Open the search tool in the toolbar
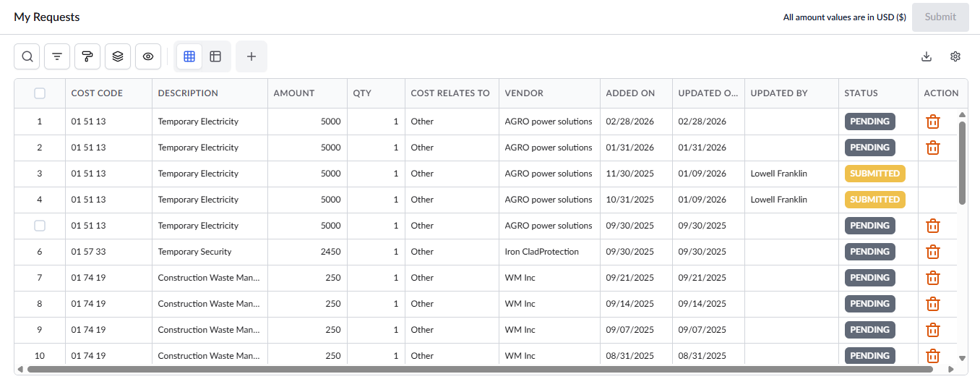Viewport: 980px width, 387px height. [27, 56]
